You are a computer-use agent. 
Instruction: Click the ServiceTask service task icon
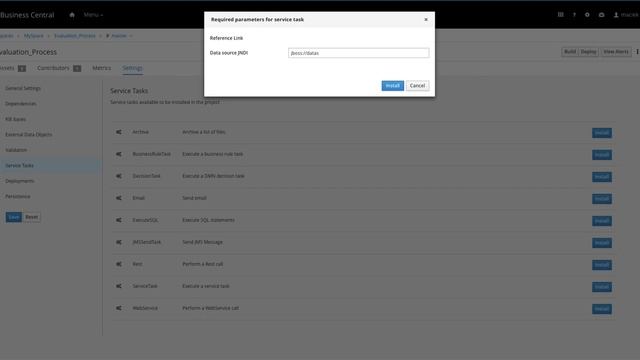(119, 286)
